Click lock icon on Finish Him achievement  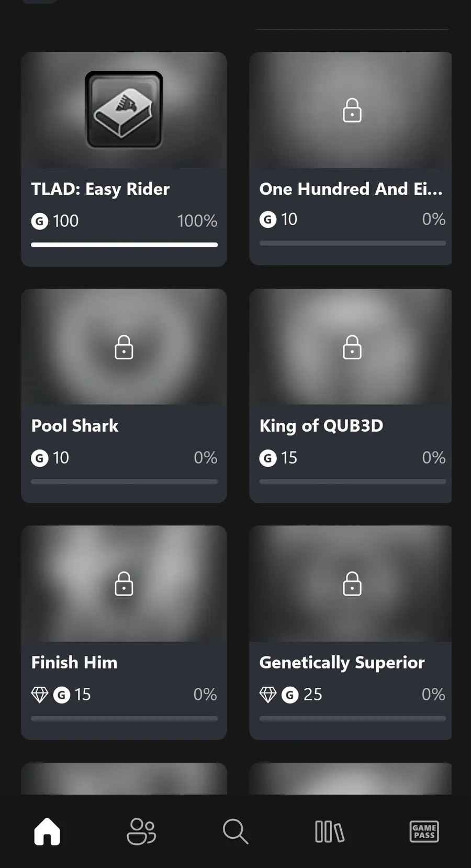click(x=124, y=584)
